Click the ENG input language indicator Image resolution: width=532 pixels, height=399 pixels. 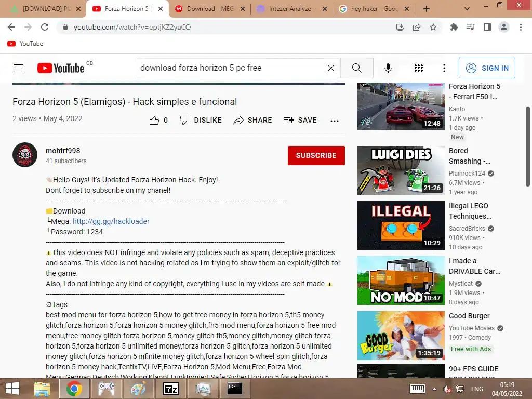[x=477, y=389]
